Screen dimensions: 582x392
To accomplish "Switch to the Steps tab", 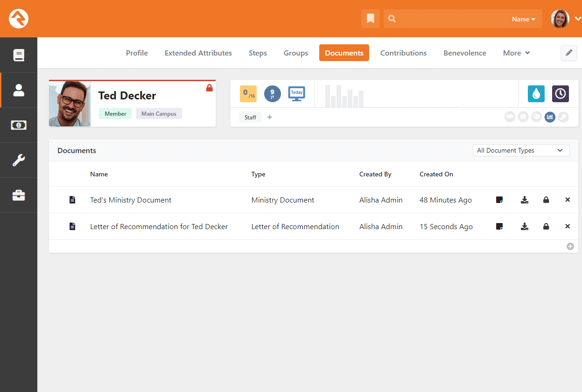I will tap(258, 53).
